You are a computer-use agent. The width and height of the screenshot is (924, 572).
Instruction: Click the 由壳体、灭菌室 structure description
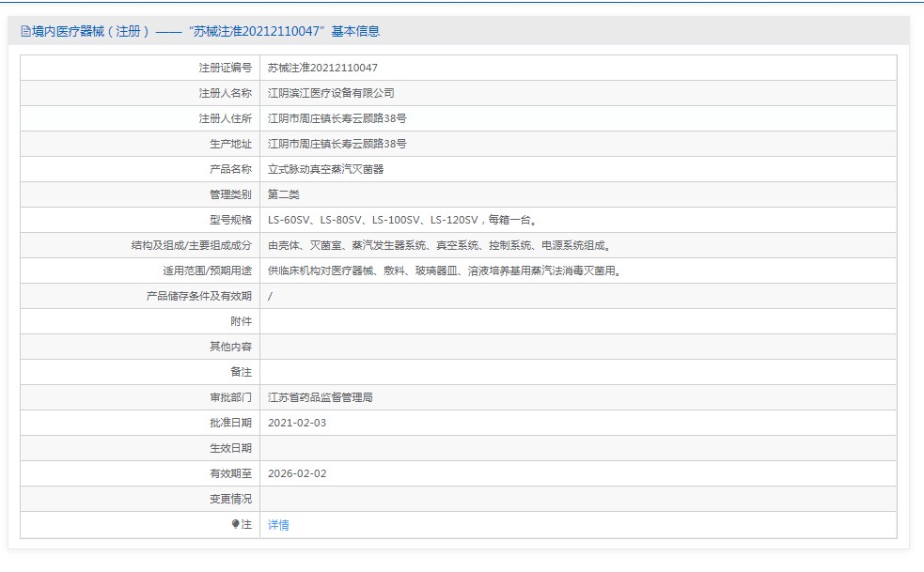[439, 245]
